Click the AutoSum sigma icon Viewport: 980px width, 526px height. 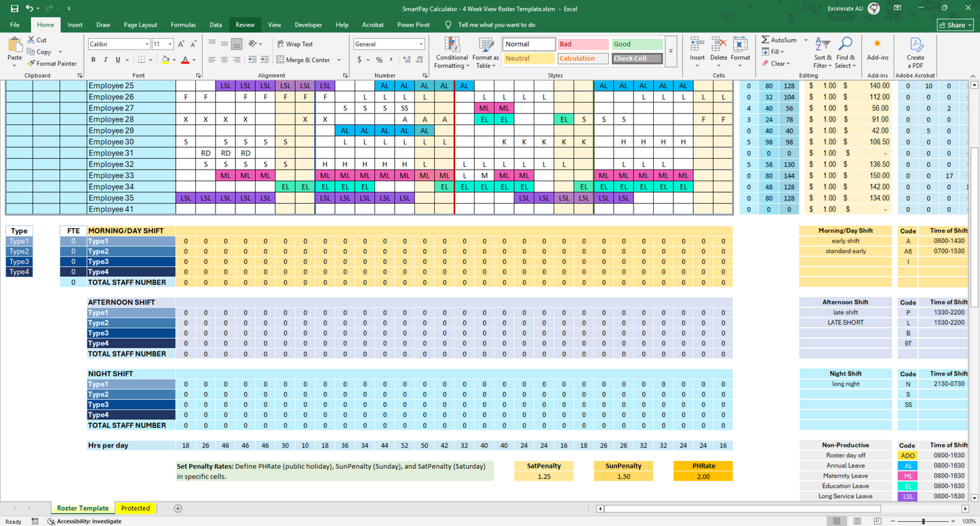click(x=765, y=40)
